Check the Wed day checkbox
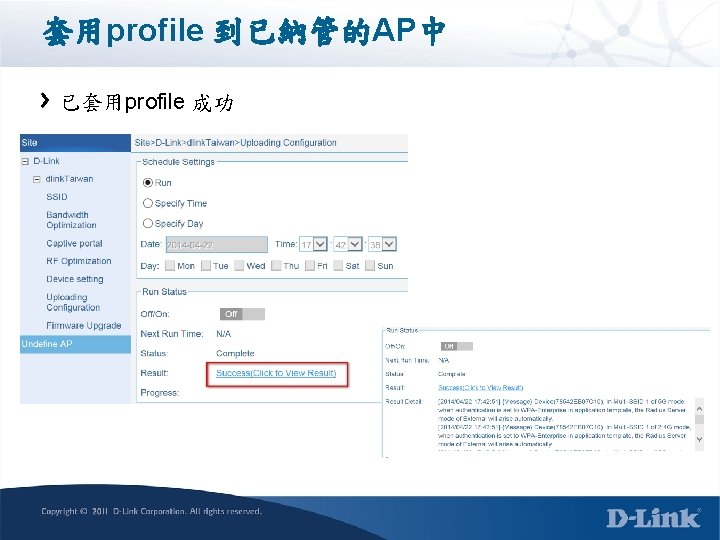 tap(239, 265)
